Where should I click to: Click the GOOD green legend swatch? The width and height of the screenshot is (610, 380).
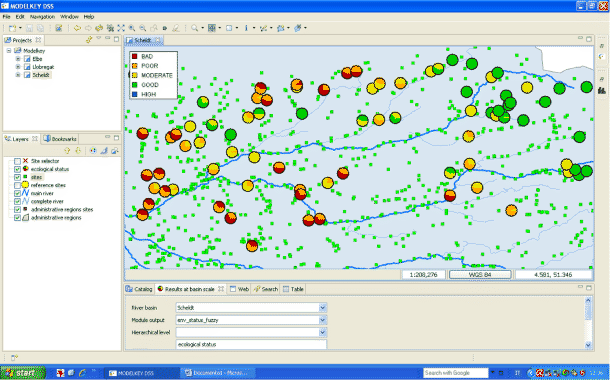(135, 85)
